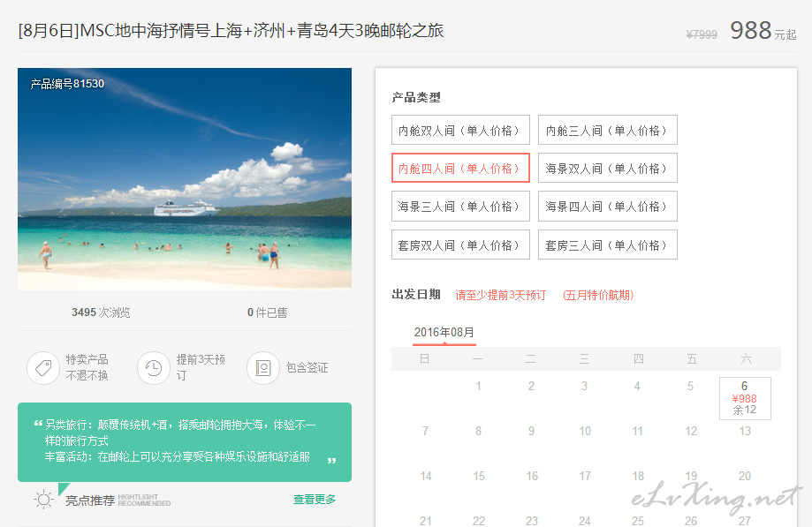Click the 产品编号81530 label on the photo
Image resolution: width=812 pixels, height=527 pixels.
tap(67, 84)
